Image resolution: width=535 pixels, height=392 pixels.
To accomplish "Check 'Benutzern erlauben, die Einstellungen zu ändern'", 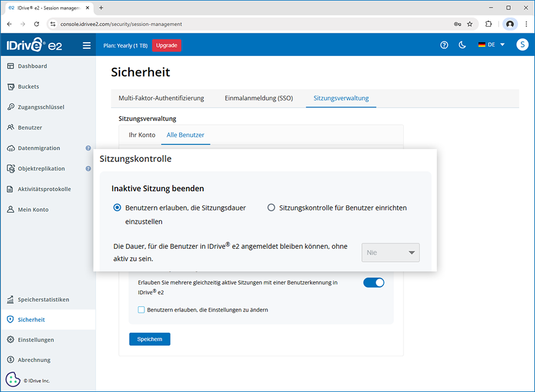I will 141,309.
